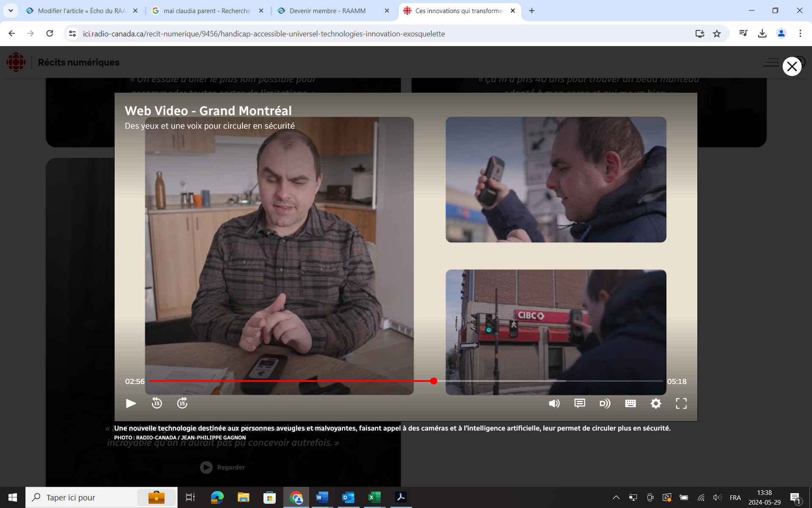Show keyboard shortcuts for player
Screen dimensions: 812x508
(x=630, y=403)
